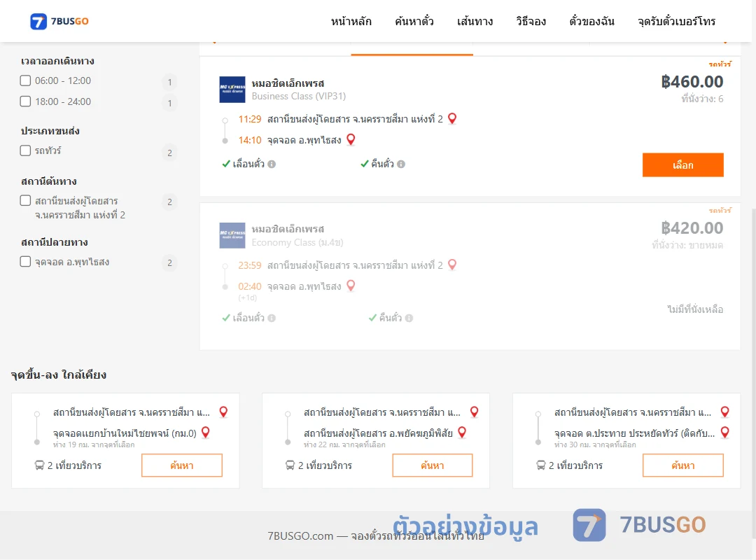
Task: Click operator logo of Economy Class trip
Action: pos(232,235)
